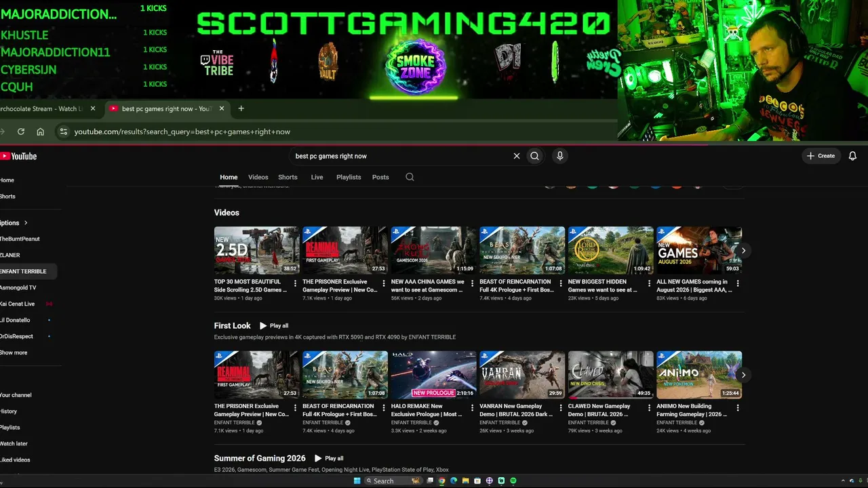The width and height of the screenshot is (868, 488).
Task: Go to the browser home page icon
Action: [x=41, y=131]
